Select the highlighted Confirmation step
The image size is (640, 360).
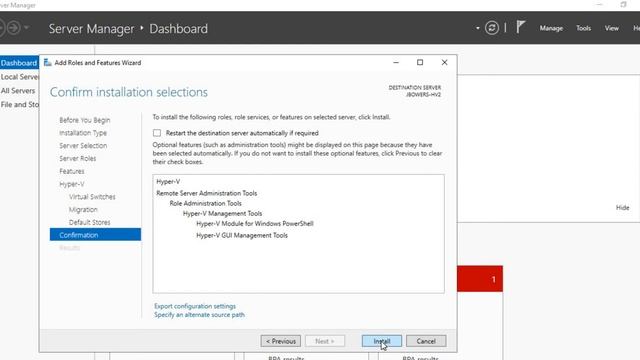coord(95,235)
